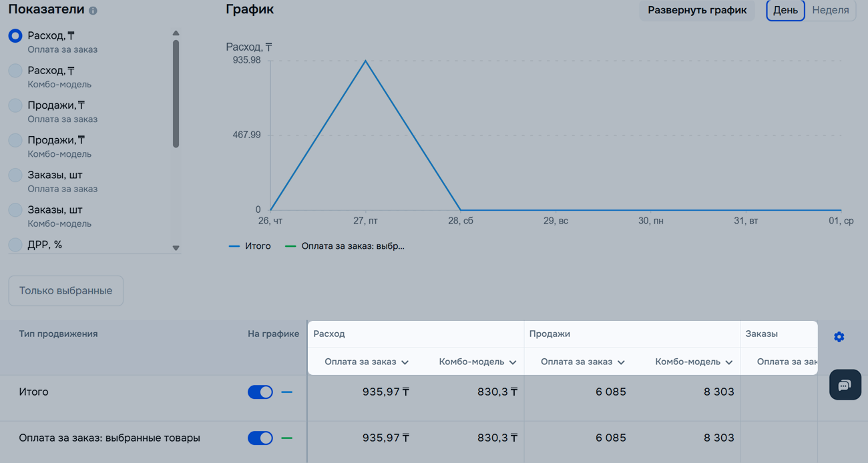Switch chart to Неделя view
Viewport: 868px width, 463px height.
point(830,11)
